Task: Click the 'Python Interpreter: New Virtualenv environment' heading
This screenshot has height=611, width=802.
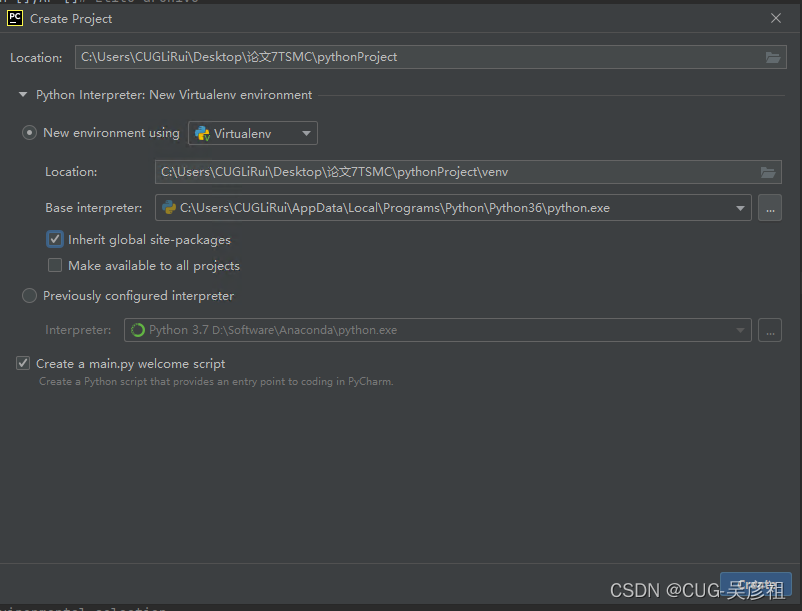Action: click(x=174, y=95)
